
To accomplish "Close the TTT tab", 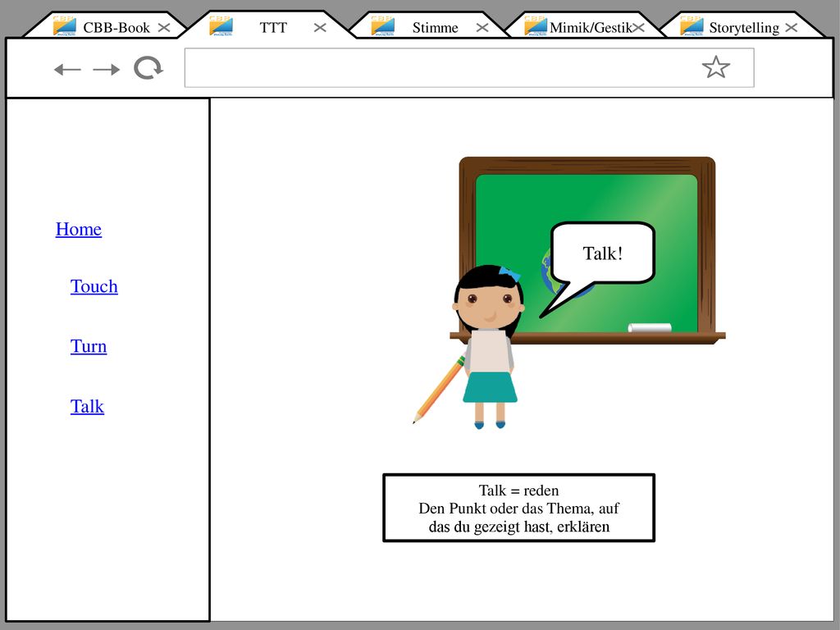I will coord(320,27).
